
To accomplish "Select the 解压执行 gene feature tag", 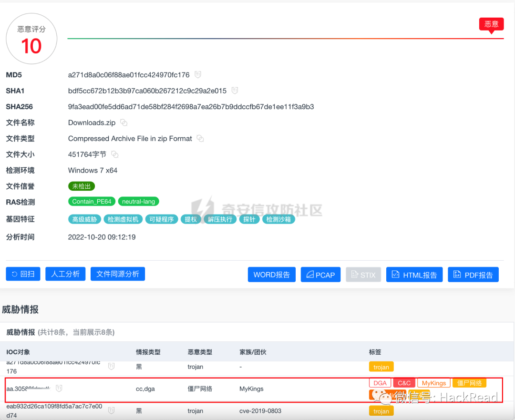I will (x=220, y=219).
